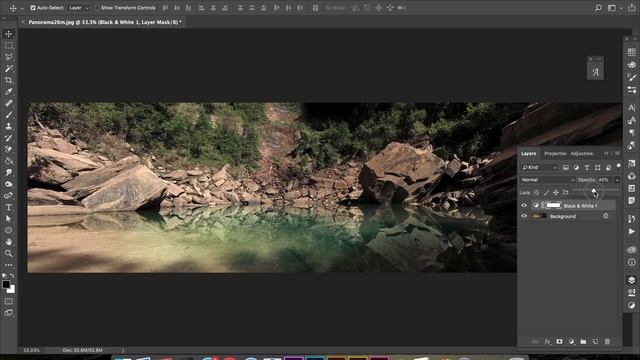
Task: Select the Crop tool
Action: pyautogui.click(x=9, y=80)
